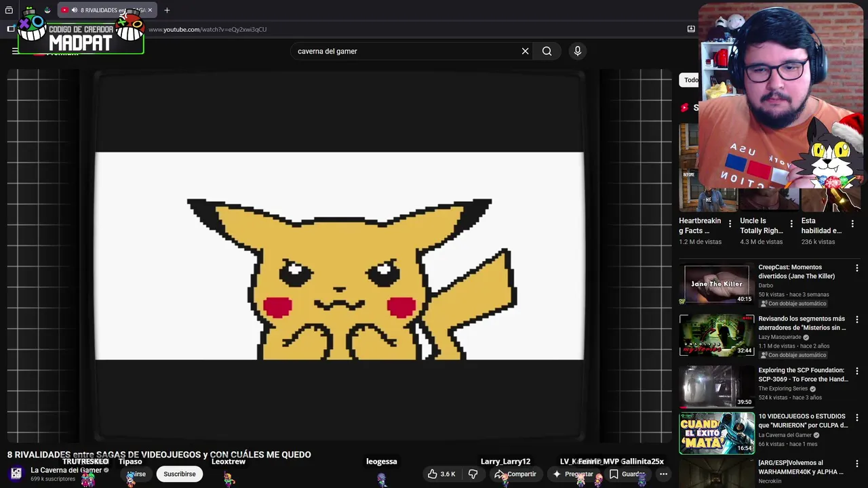Click the youtube.com address bar URL
Screen dimensions: 868x488
pyautogui.click(x=208, y=29)
